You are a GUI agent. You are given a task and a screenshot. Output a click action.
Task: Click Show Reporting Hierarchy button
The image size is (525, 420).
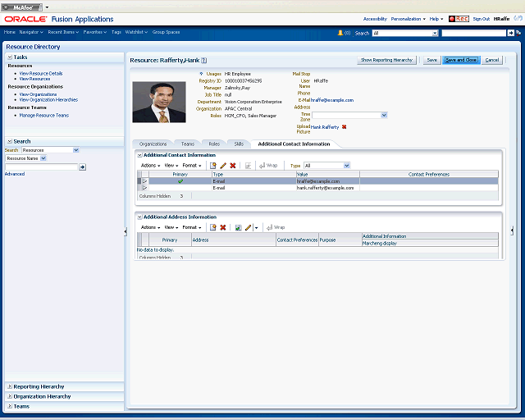coord(386,60)
